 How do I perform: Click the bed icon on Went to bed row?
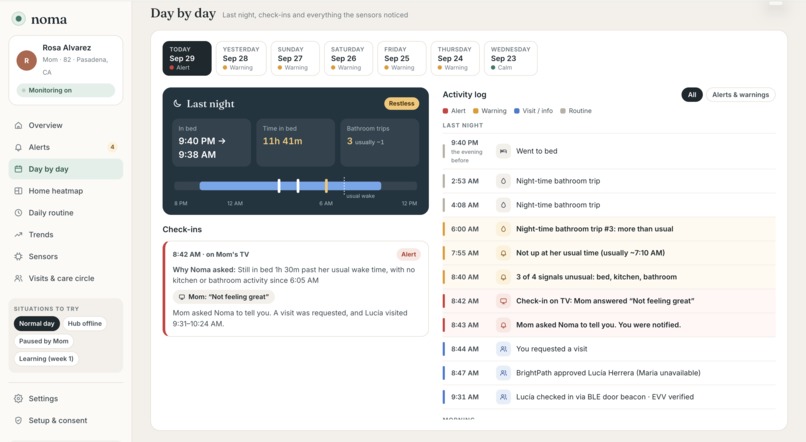(x=503, y=151)
